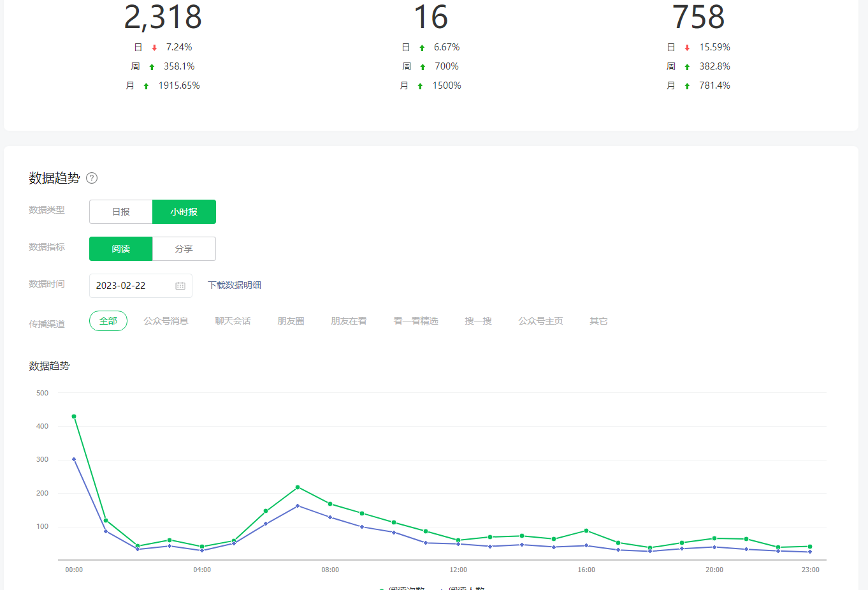This screenshot has width=868, height=590.
Task: Open the 2023-02-22 date picker
Action: pyautogui.click(x=133, y=286)
